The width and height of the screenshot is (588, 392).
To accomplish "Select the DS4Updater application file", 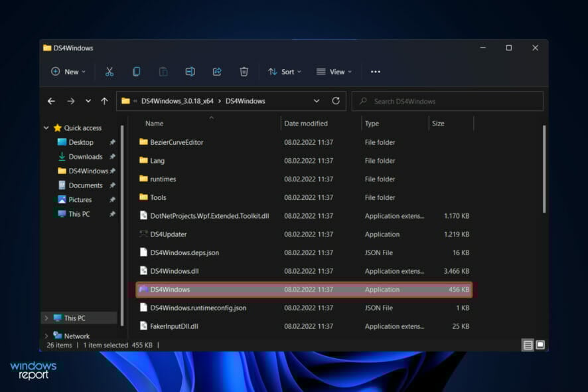I will (x=169, y=235).
